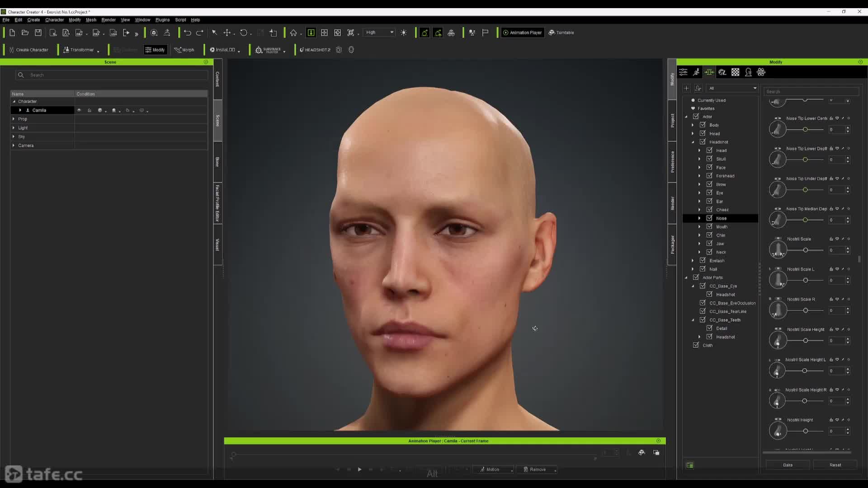This screenshot has height=488, width=868.
Task: Open the Texture checkerboard tab icon
Action: click(x=736, y=72)
